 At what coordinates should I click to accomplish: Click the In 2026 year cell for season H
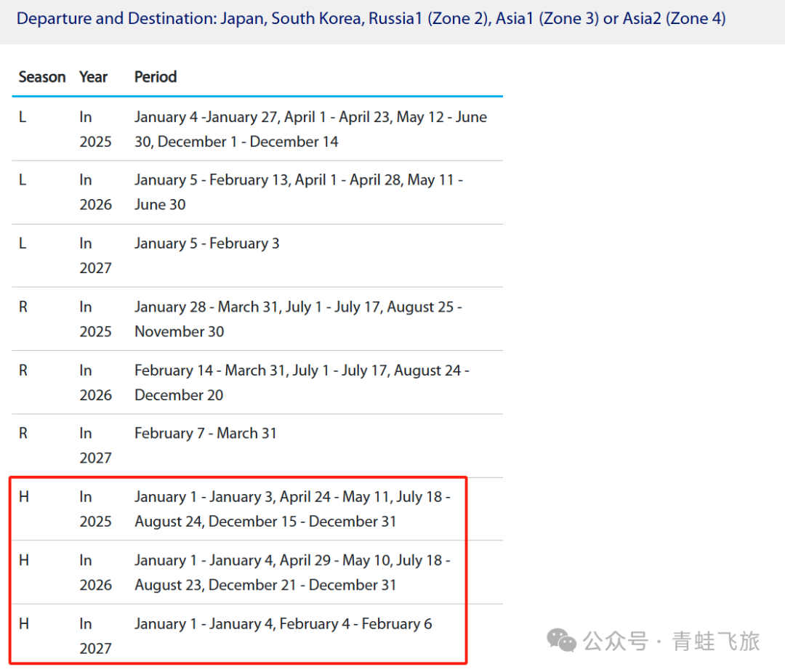(x=95, y=572)
